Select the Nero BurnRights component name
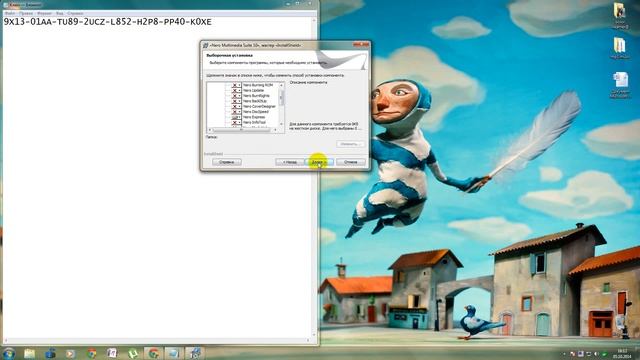This screenshot has height=360, width=640. click(x=256, y=96)
